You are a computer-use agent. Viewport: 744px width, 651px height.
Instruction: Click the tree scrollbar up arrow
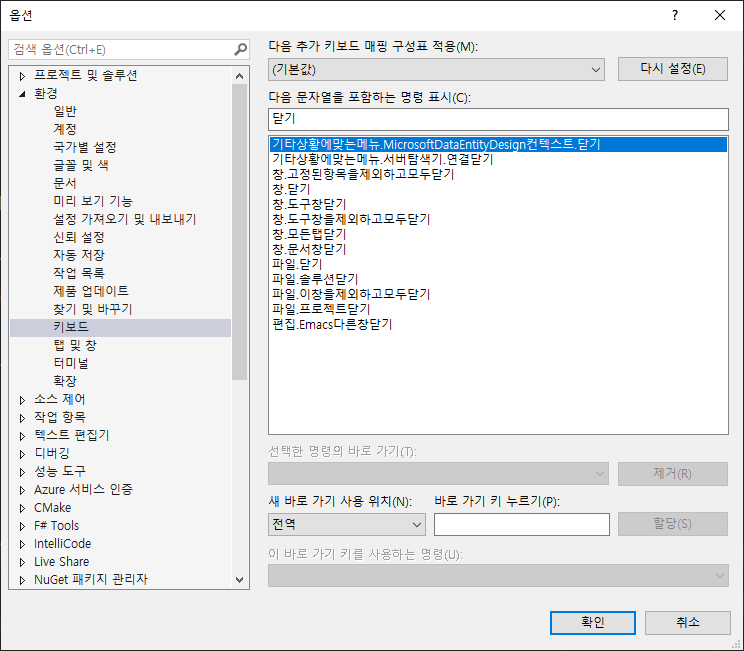(240, 76)
